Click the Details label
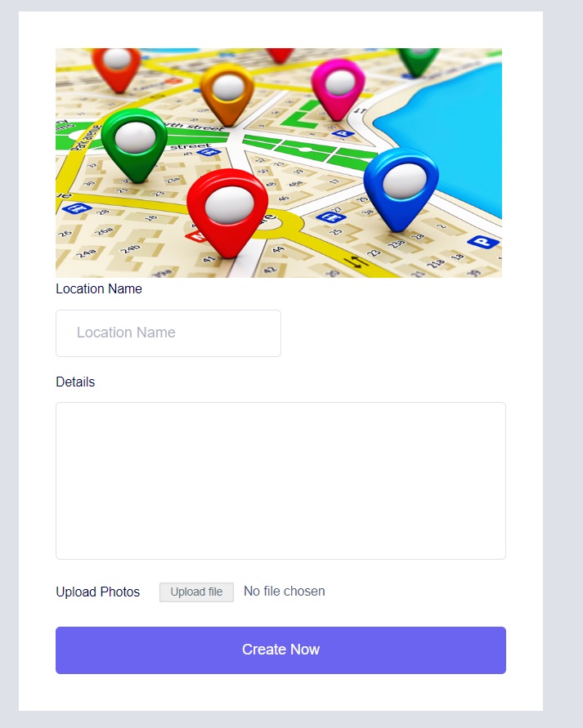The image size is (583, 728). 75,382
